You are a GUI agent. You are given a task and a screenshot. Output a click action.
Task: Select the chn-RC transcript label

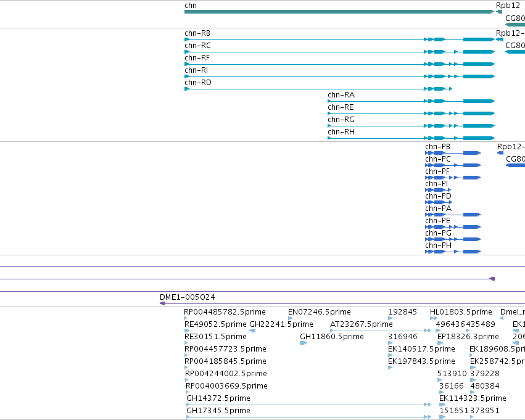(x=197, y=46)
